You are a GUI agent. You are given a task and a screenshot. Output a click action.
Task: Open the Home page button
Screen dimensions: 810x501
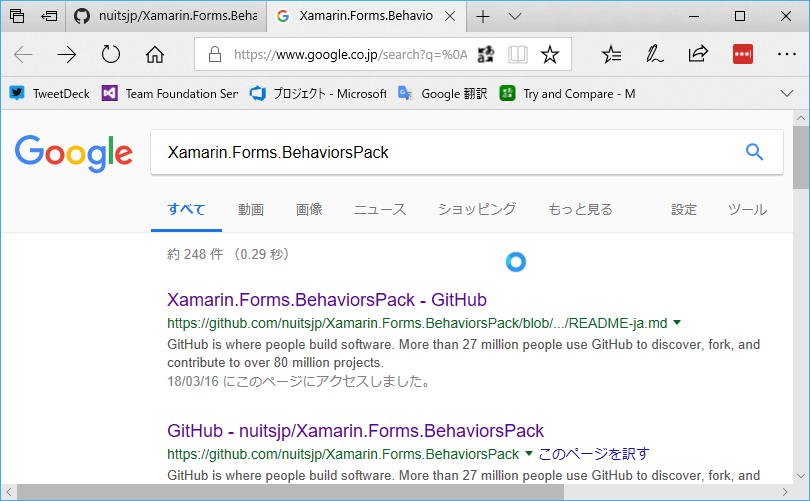[x=154, y=54]
